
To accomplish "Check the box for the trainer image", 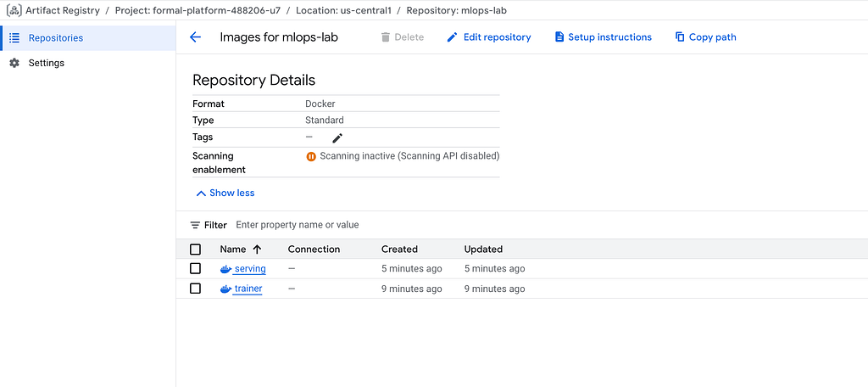I will click(195, 289).
